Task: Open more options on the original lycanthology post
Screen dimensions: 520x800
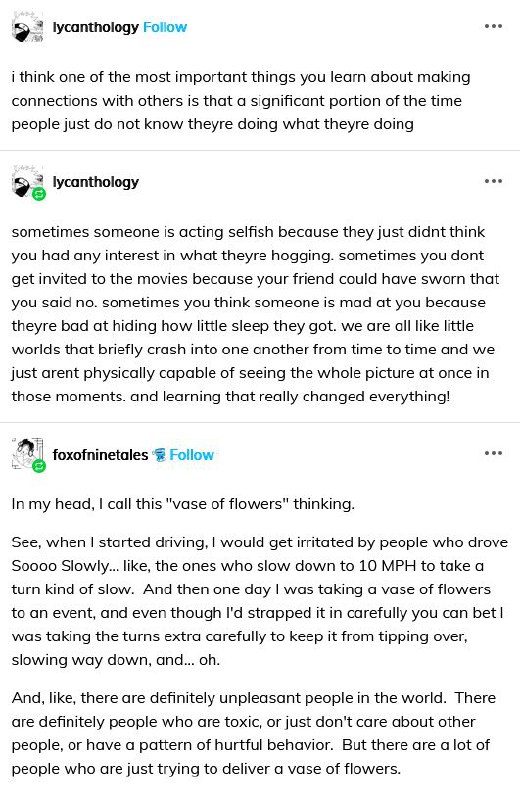Action: [493, 26]
